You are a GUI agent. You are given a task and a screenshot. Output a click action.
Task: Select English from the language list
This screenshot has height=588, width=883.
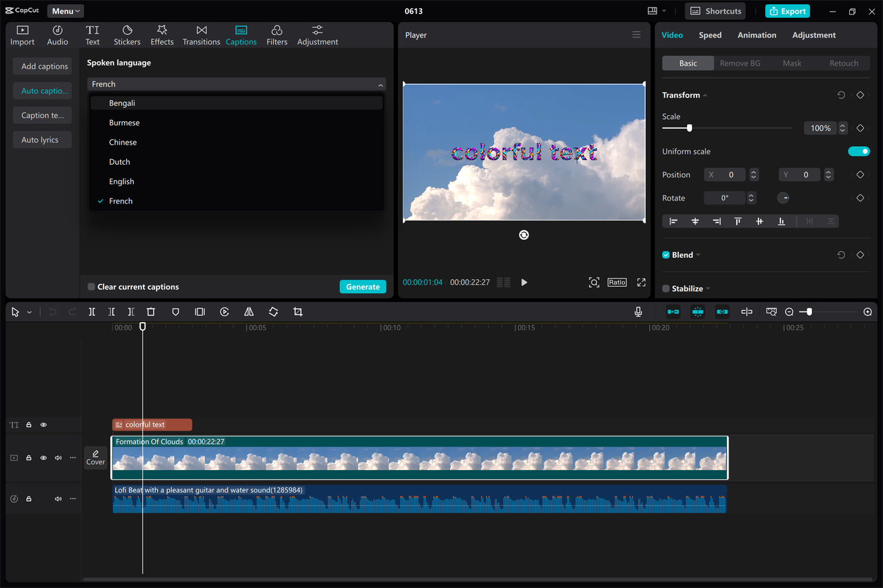121,181
